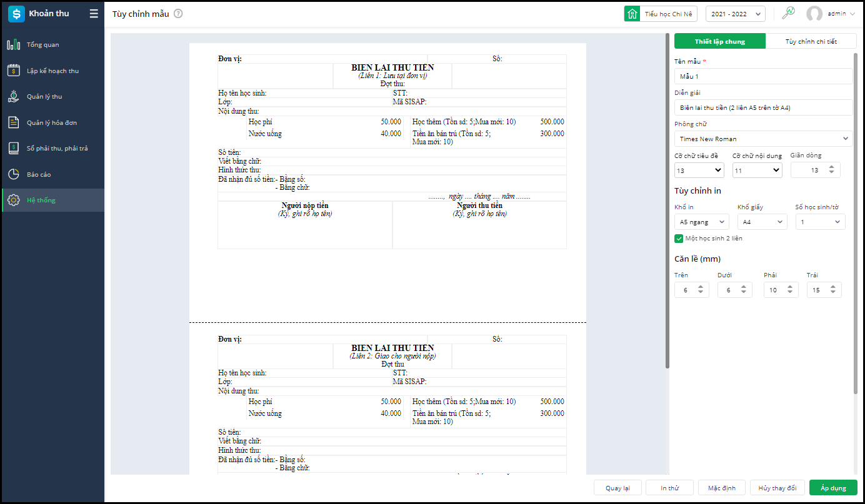The image size is (865, 504).
Task: Expand the admin account menu arrow
Action: click(851, 14)
